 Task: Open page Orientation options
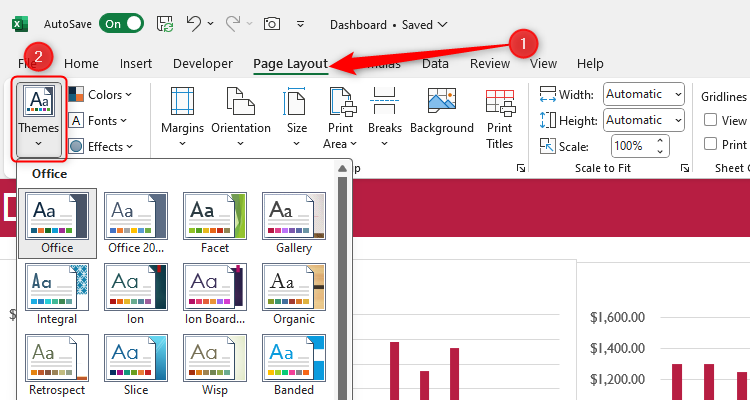240,117
